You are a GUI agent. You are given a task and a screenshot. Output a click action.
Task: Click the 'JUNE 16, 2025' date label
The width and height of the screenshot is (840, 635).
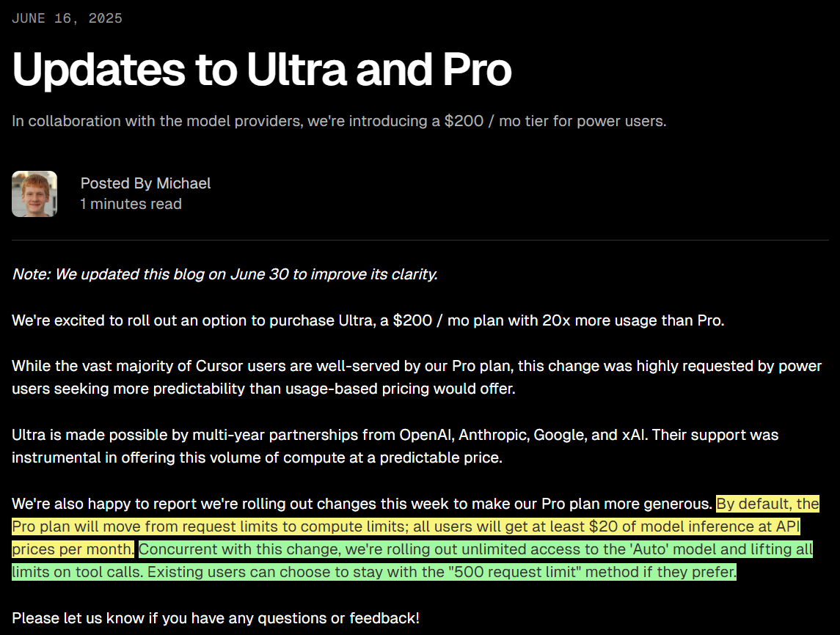click(x=67, y=18)
